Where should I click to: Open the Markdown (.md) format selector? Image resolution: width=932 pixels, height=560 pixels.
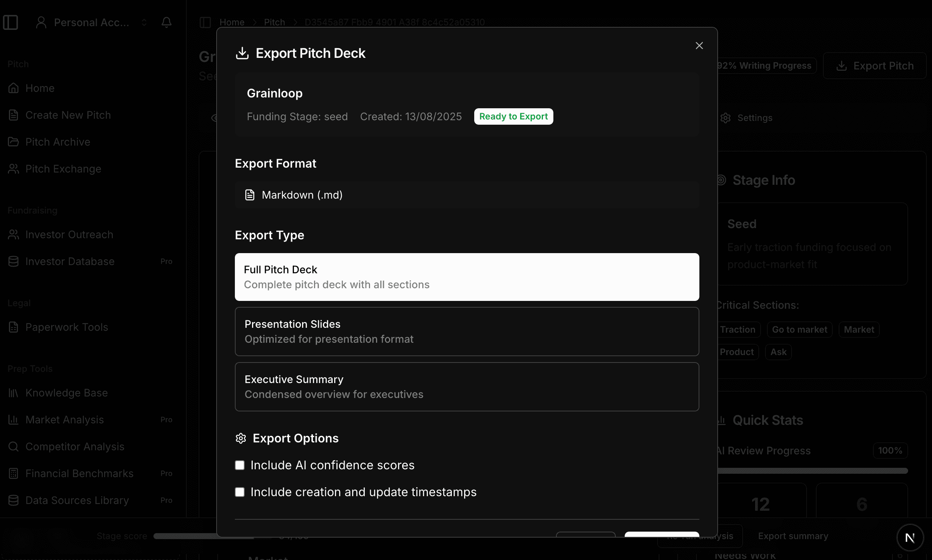tap(466, 195)
